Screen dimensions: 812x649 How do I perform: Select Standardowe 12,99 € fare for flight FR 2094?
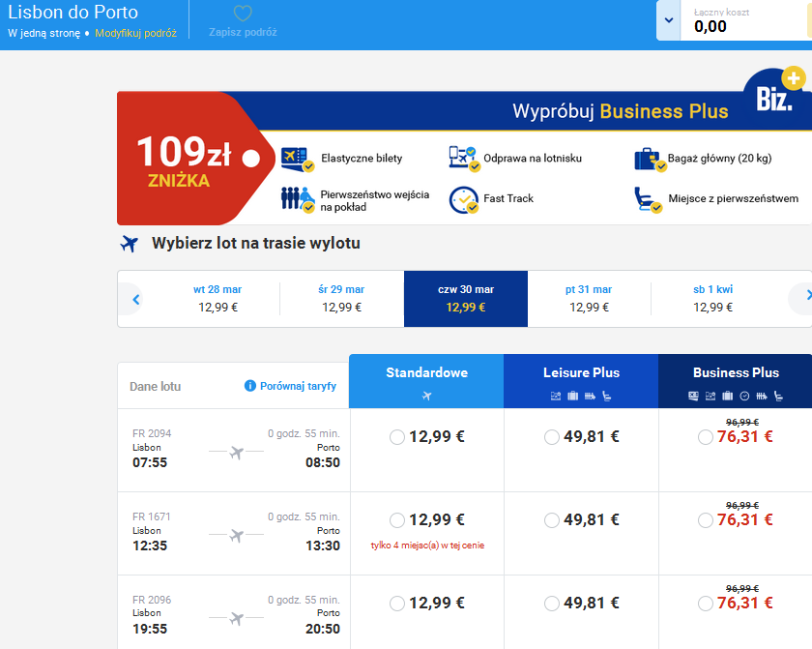coord(397,437)
